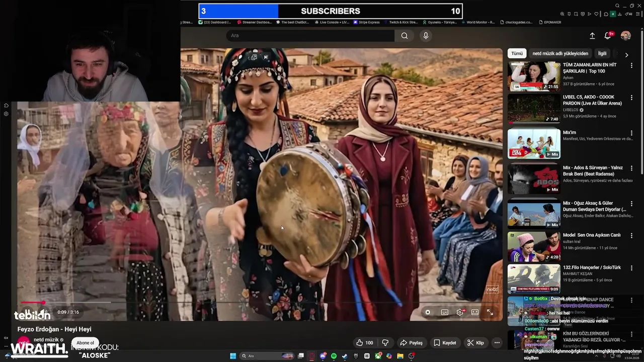The height and width of the screenshot is (362, 644).
Task: Open the netd müzik channel link
Action: point(46,340)
